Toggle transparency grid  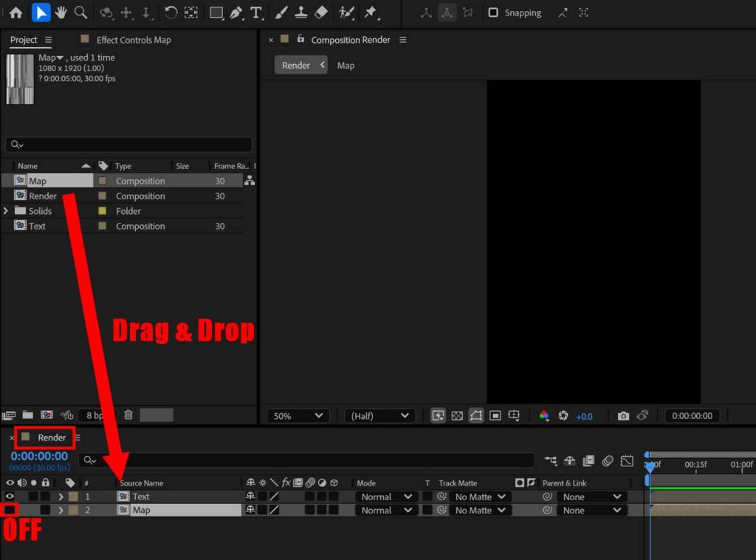tap(457, 416)
